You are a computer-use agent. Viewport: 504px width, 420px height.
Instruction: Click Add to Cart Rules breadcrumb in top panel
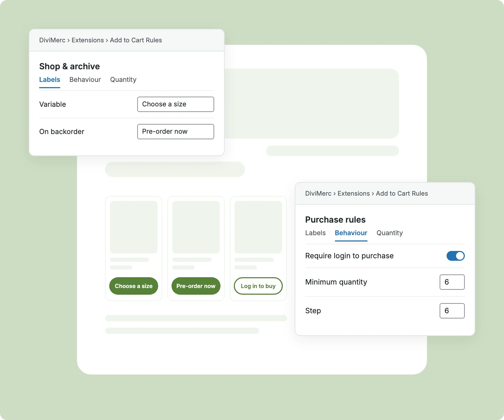136,40
